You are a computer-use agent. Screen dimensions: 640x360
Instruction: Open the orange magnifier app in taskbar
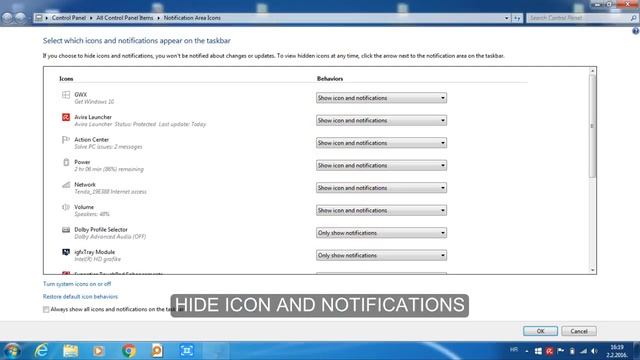point(157,351)
